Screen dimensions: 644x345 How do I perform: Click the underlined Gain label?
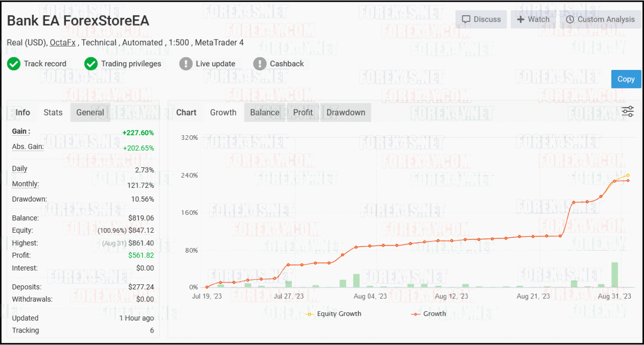21,132
